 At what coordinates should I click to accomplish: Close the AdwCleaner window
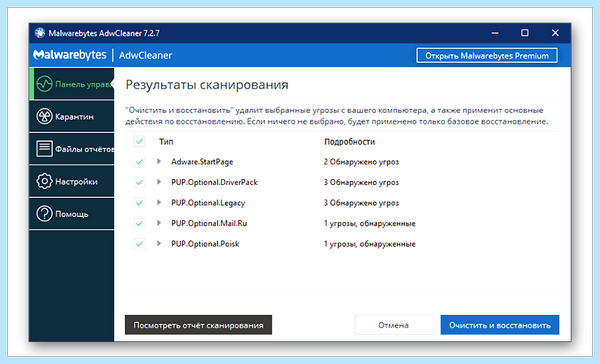coord(555,33)
